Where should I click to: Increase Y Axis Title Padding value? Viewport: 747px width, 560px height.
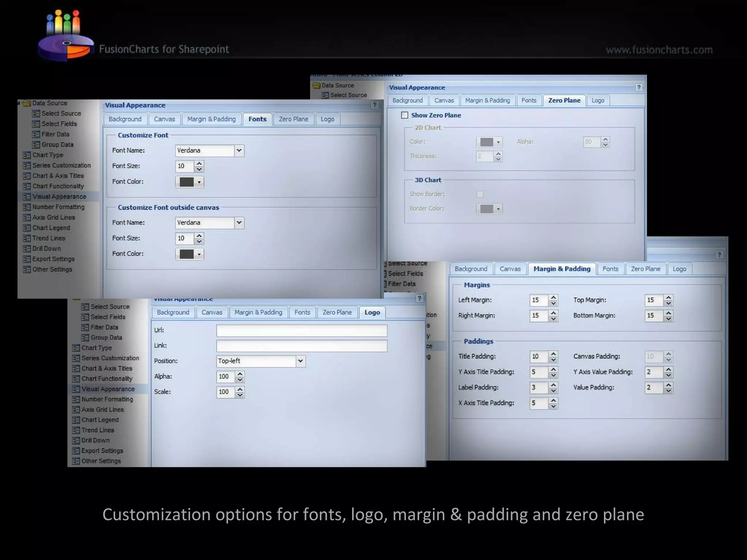click(553, 369)
